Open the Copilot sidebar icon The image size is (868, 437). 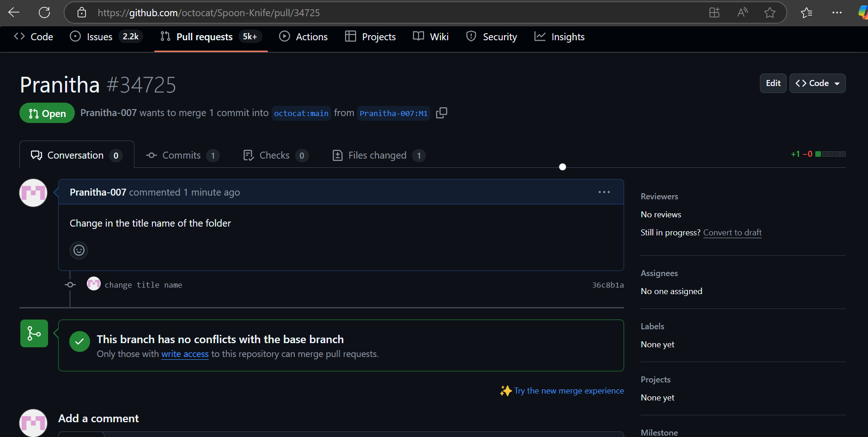pyautogui.click(x=863, y=12)
